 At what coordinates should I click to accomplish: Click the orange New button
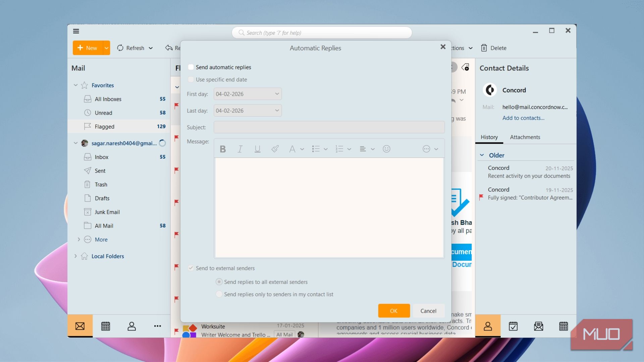point(88,48)
